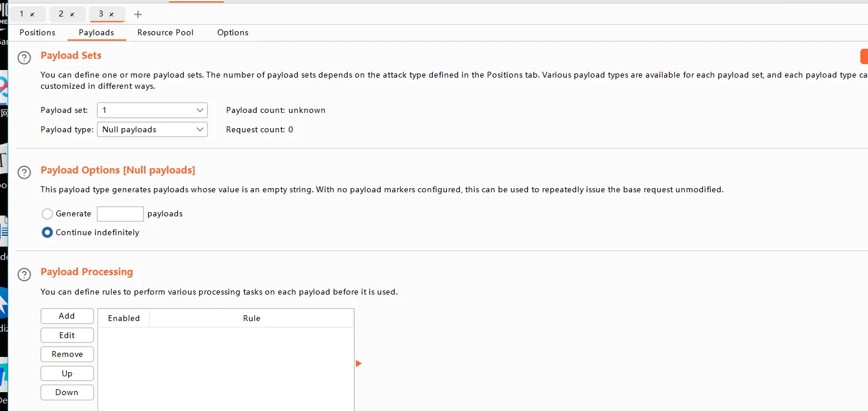Add a new Intruder tab
This screenshot has width=868, height=411.
(x=138, y=14)
